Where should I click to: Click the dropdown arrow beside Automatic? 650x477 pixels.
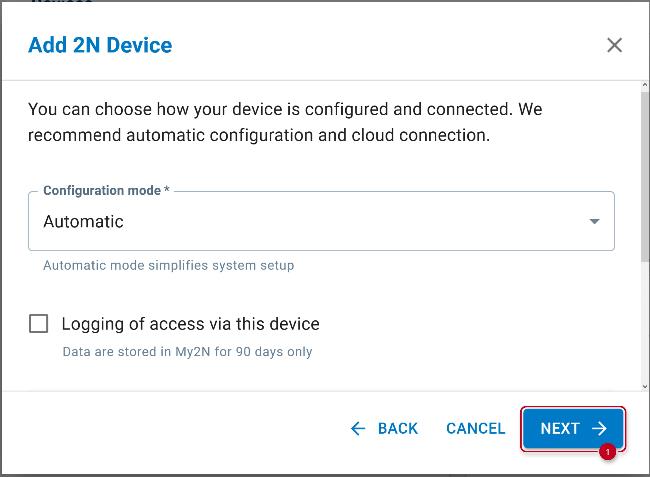594,221
